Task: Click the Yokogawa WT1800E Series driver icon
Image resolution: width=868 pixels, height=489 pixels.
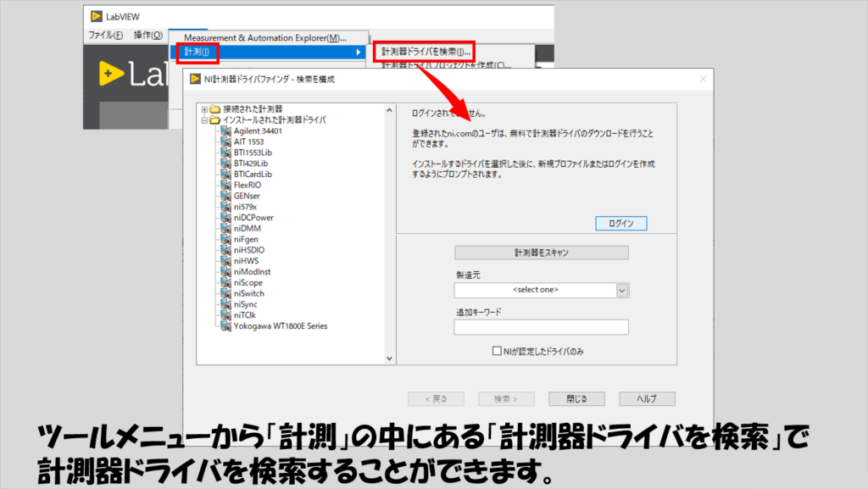Action: (225, 325)
